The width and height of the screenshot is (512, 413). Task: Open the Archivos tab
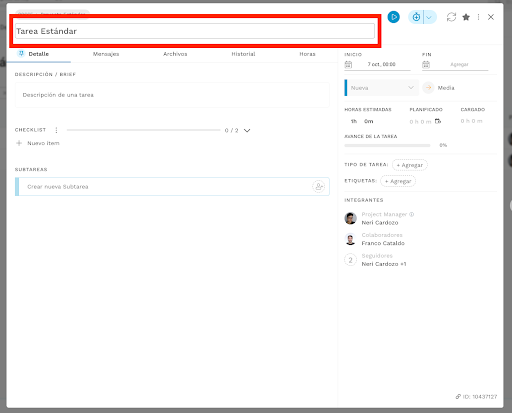[x=175, y=54]
